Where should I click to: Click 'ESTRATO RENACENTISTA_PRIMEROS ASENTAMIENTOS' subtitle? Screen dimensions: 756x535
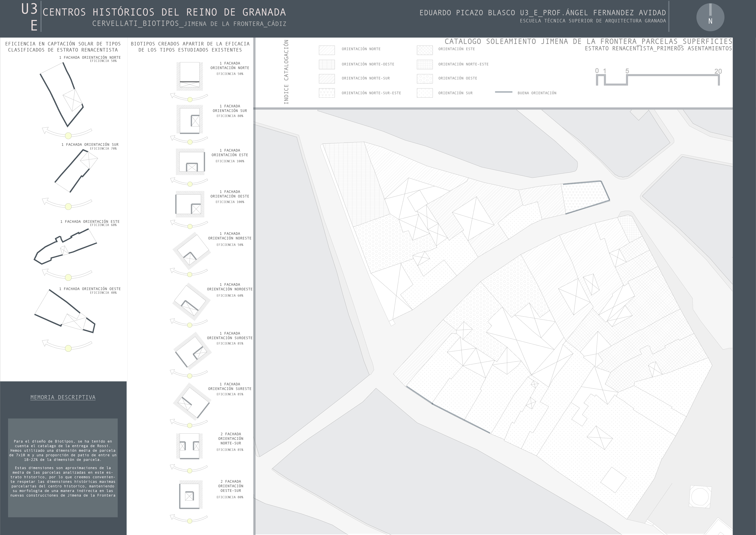pyautogui.click(x=658, y=48)
